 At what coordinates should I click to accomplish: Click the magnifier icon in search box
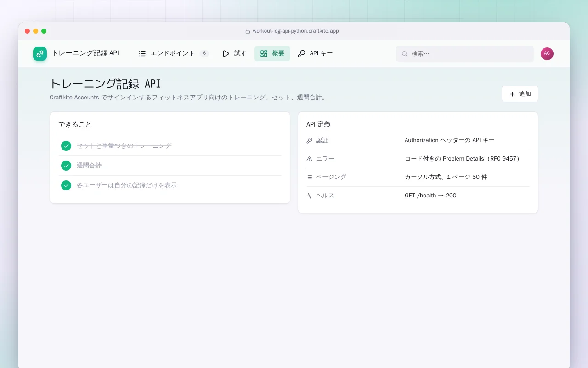click(405, 53)
